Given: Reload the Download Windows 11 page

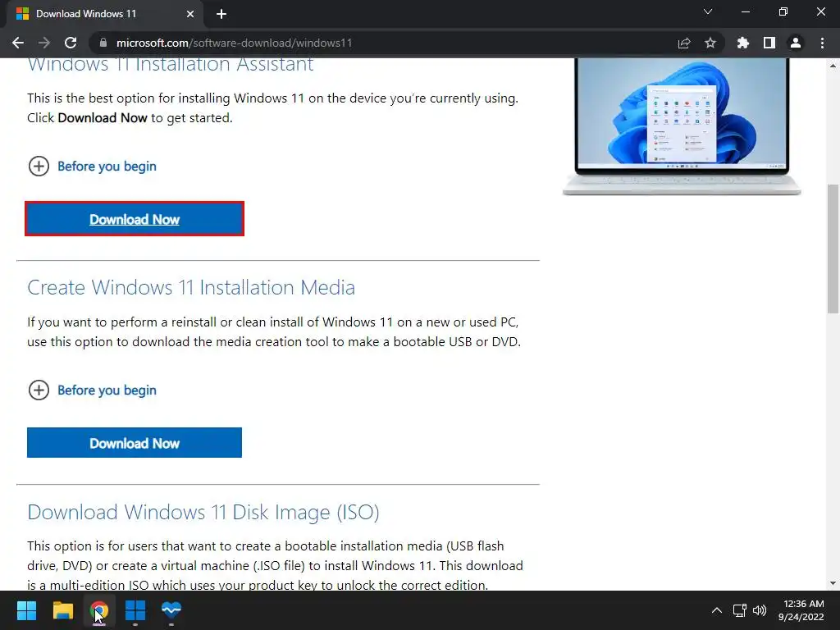Looking at the screenshot, I should tap(71, 43).
